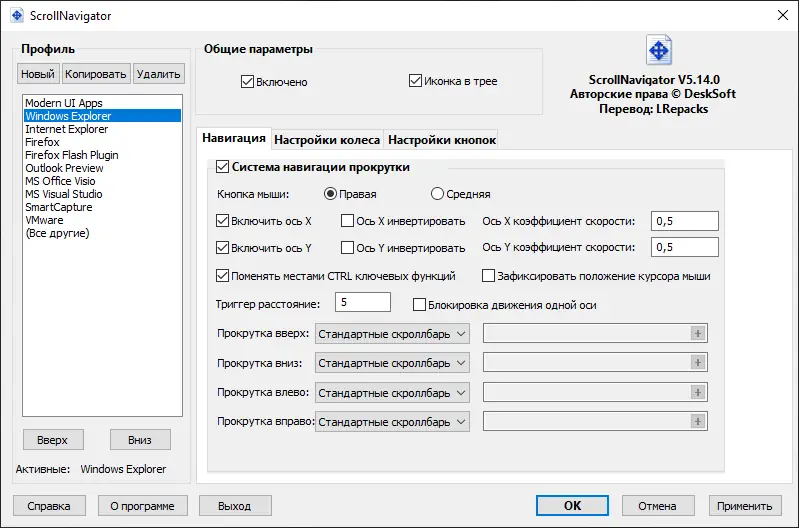Select Firefox Flash Plugin profile
This screenshot has width=799, height=528.
click(x=102, y=155)
